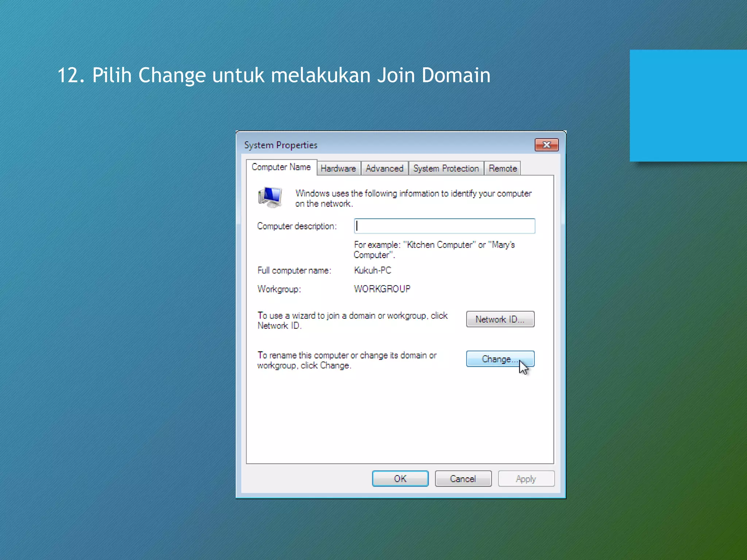
Task: Click the 'Windows uses the following information' text
Action: 413,198
